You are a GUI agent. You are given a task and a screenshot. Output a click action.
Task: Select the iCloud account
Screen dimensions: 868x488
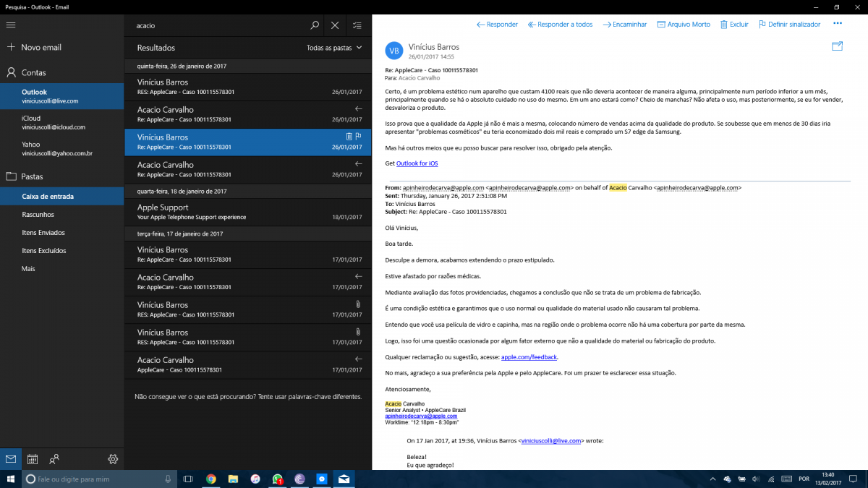click(x=62, y=122)
